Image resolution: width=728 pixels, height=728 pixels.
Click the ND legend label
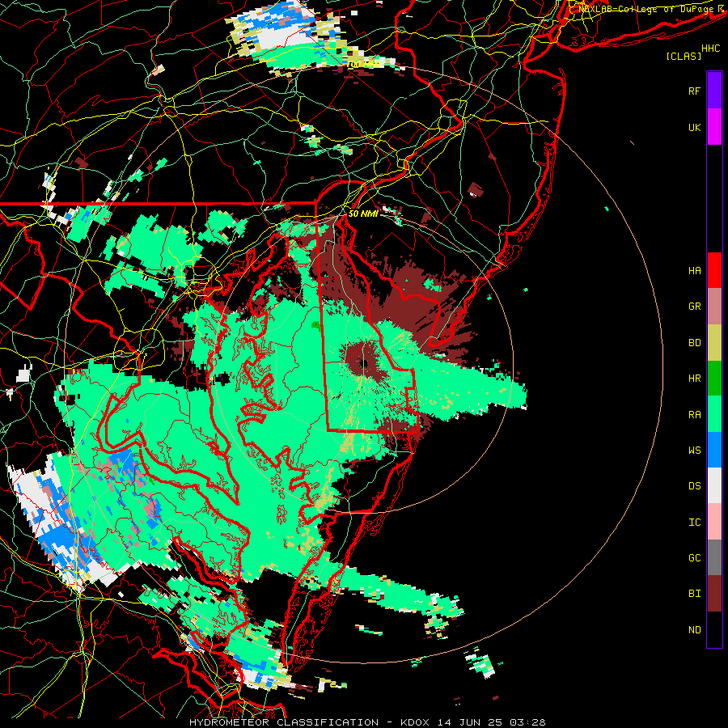[x=694, y=630]
